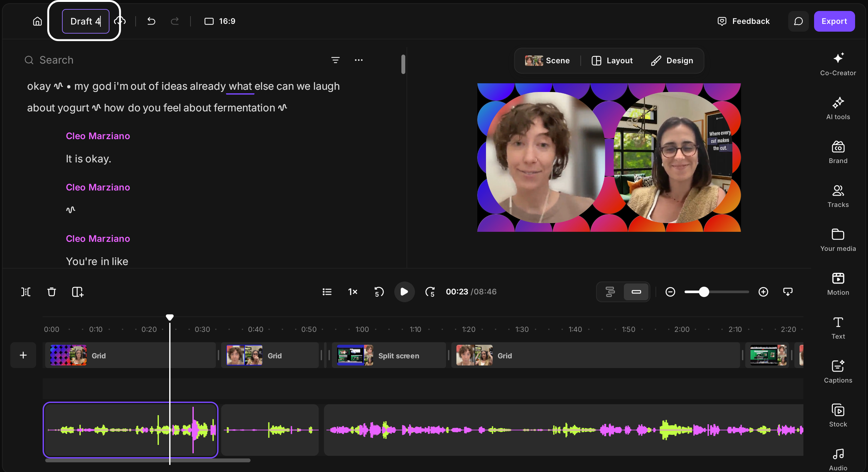The image size is (868, 472).
Task: Open the Captions panel
Action: (x=838, y=372)
